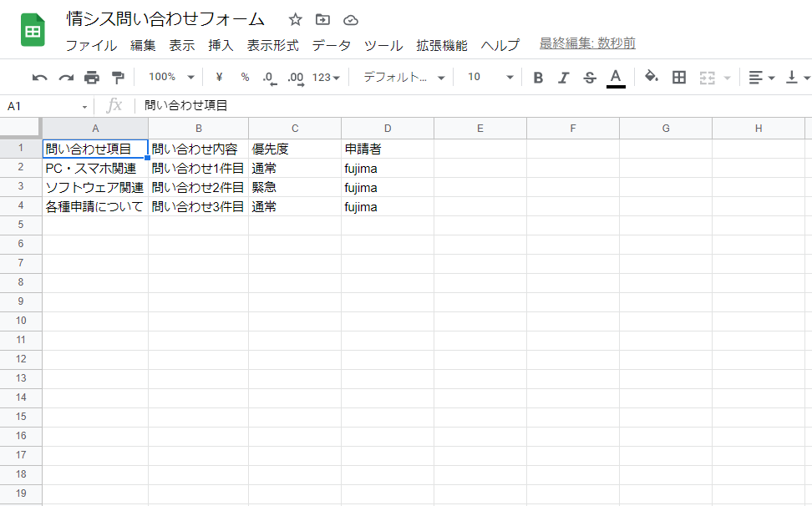Open the 拡張機能 menu
The image size is (812, 506).
coord(444,46)
